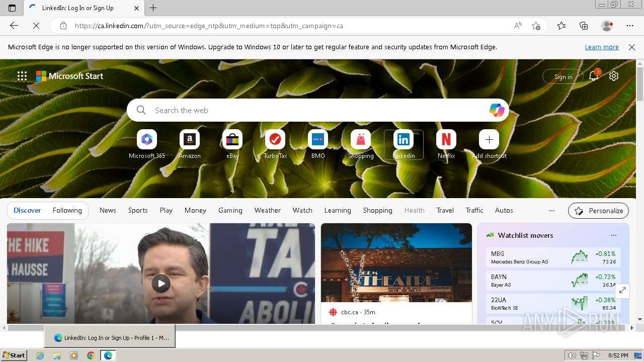Click the Personalize button

click(599, 211)
